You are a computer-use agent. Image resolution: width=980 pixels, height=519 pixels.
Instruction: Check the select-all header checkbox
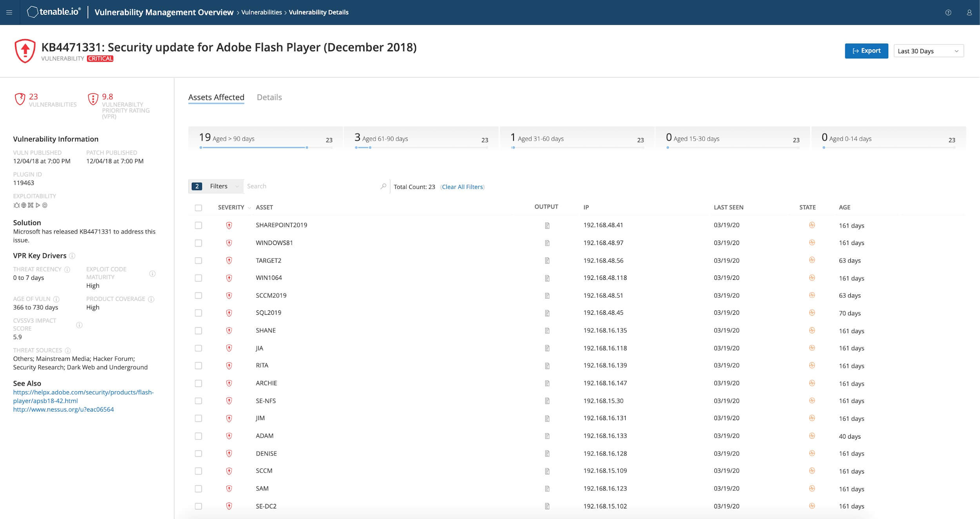pyautogui.click(x=198, y=208)
